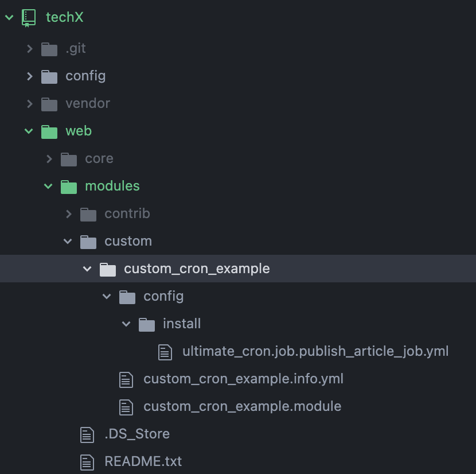Expand the .git folder chevron
This screenshot has width=476, height=474.
tap(29, 49)
